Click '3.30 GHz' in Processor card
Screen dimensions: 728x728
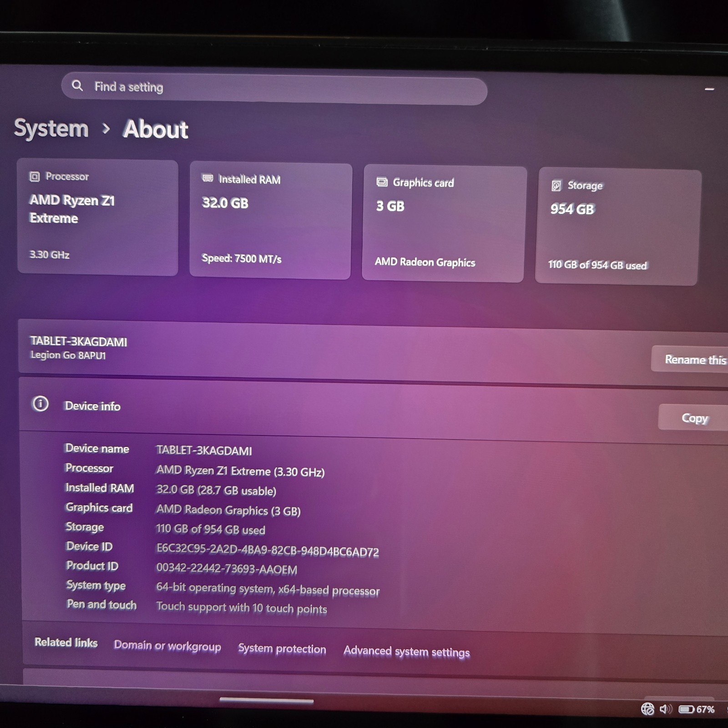point(50,255)
